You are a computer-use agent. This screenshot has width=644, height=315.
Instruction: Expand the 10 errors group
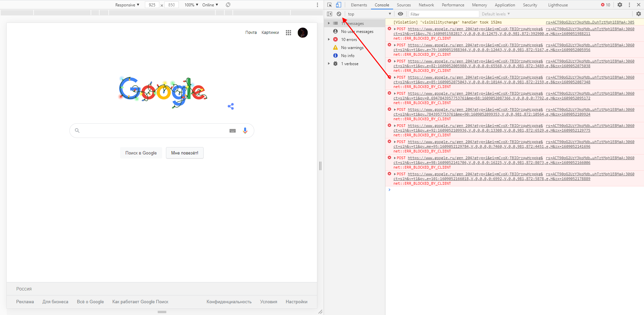(x=329, y=40)
